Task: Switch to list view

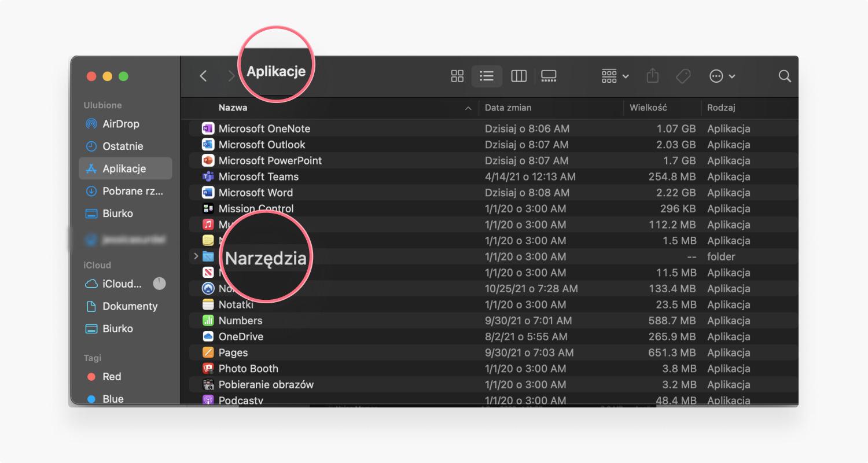Action: click(487, 76)
